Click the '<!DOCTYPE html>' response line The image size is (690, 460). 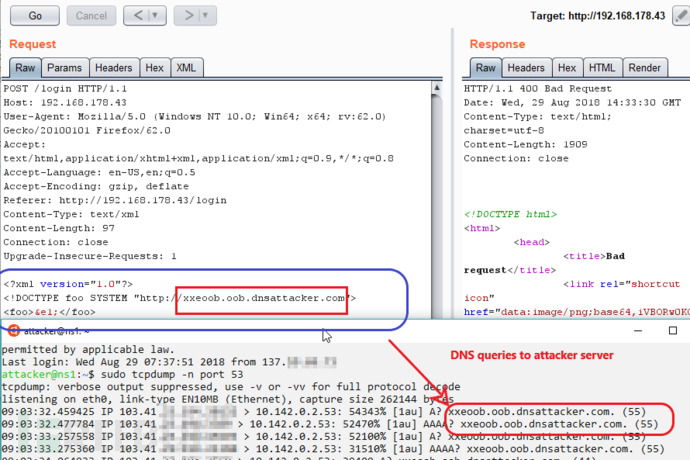510,214
